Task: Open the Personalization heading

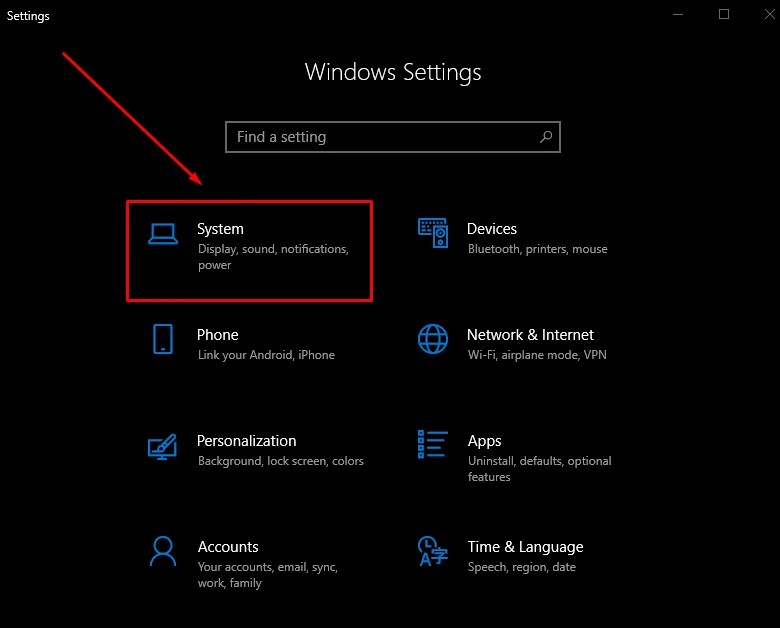Action: (x=246, y=441)
